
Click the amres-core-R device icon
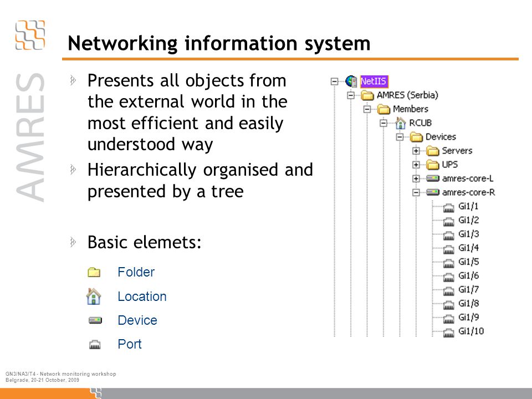click(x=433, y=192)
